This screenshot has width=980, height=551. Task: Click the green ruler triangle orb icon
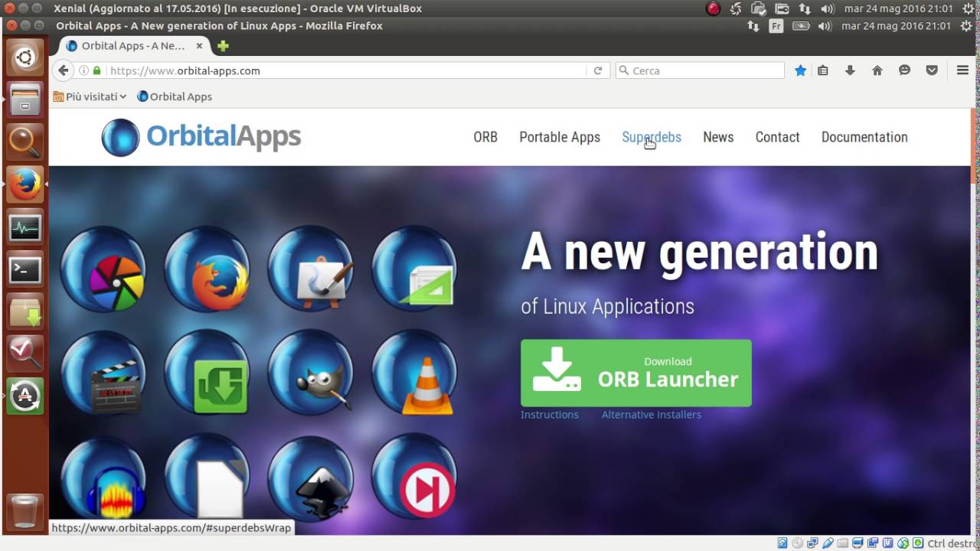414,268
